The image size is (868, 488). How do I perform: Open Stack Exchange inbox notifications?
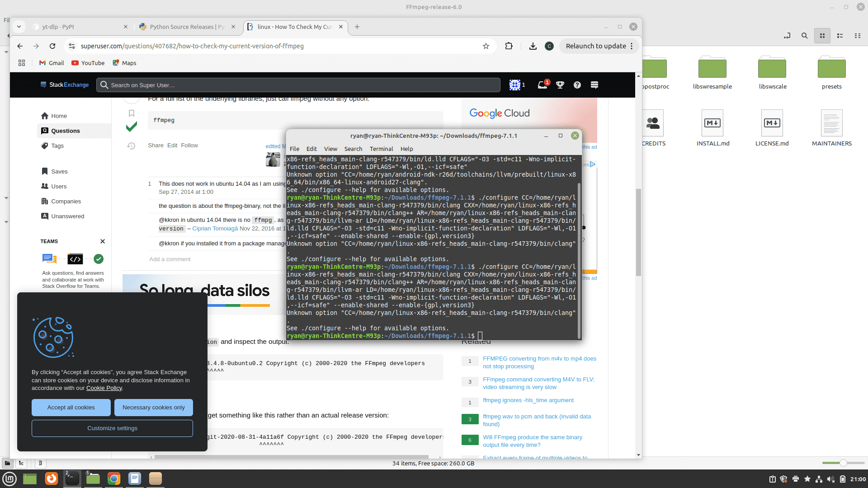tap(542, 85)
